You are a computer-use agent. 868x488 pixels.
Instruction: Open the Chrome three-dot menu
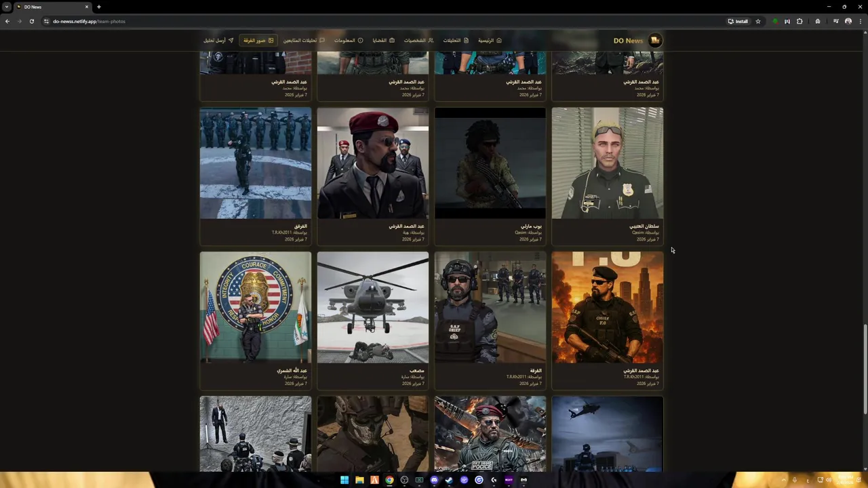click(860, 21)
